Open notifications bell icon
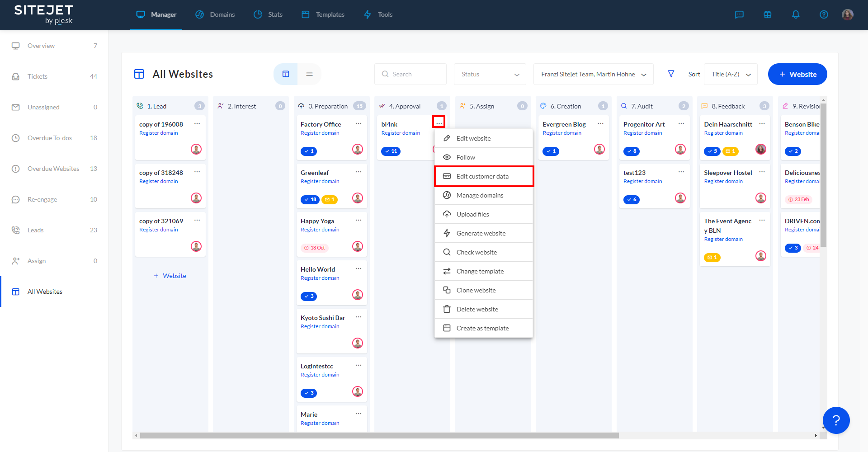This screenshot has width=868, height=452. tap(796, 14)
